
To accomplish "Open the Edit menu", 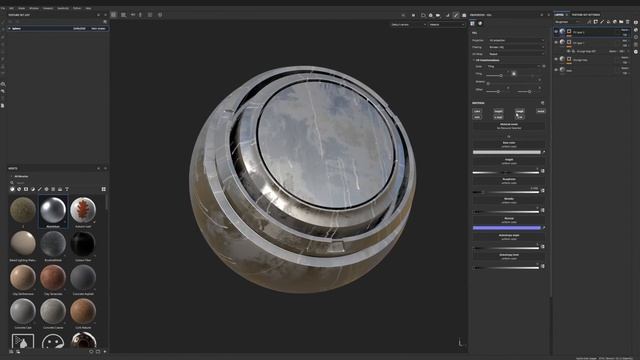I will click(x=11, y=8).
